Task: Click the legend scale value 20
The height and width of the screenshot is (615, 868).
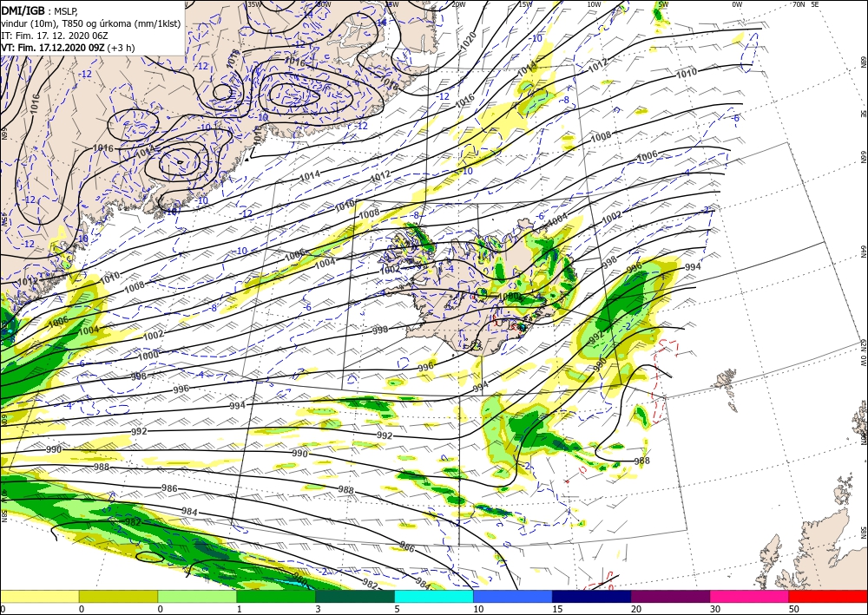Action: coord(636,609)
